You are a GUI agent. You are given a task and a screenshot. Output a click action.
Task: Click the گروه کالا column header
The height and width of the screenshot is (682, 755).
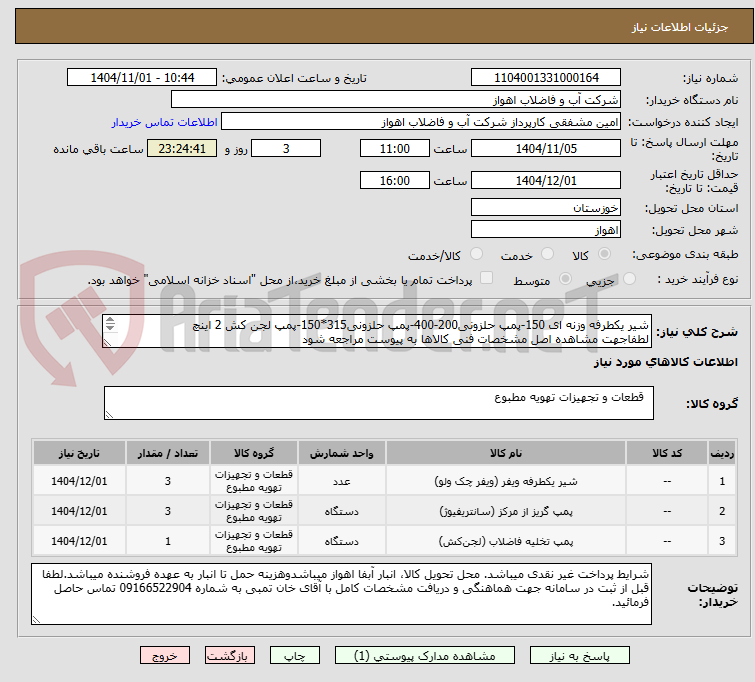[254, 453]
